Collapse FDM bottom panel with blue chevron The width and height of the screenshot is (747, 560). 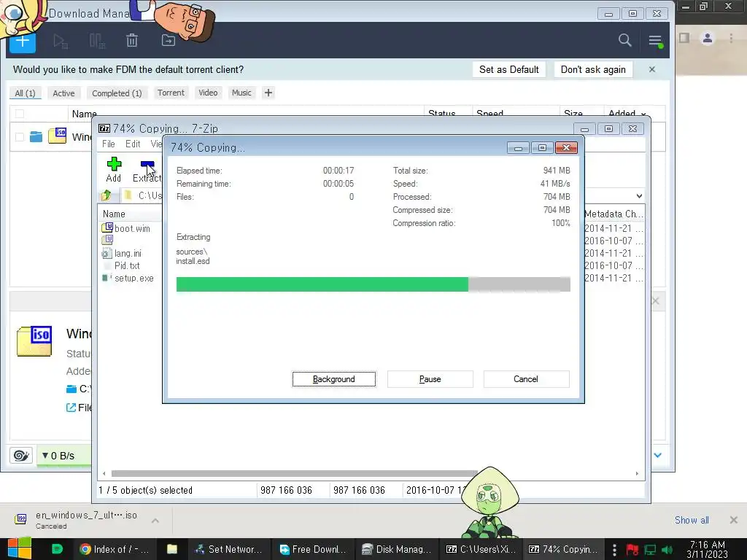pos(657,455)
